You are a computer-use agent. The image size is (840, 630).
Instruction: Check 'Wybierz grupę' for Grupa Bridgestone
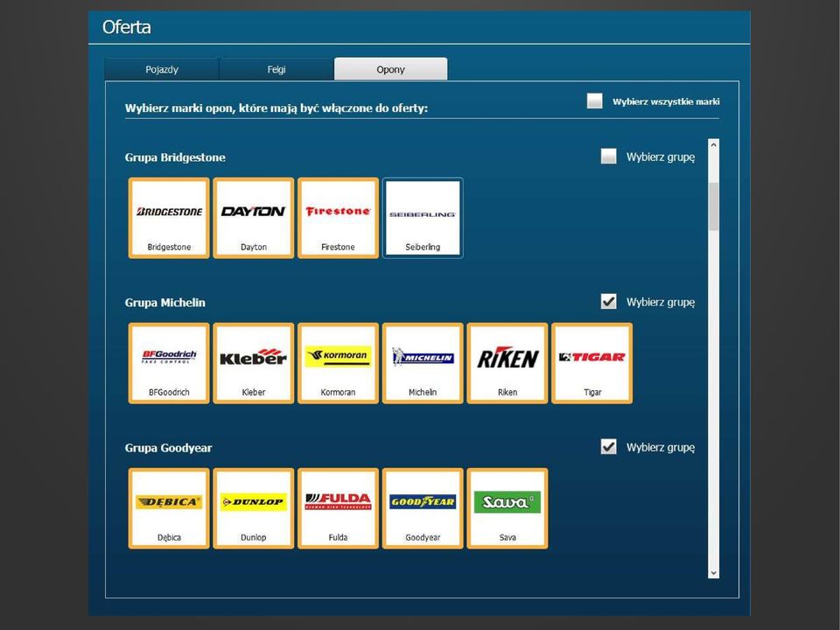[609, 157]
